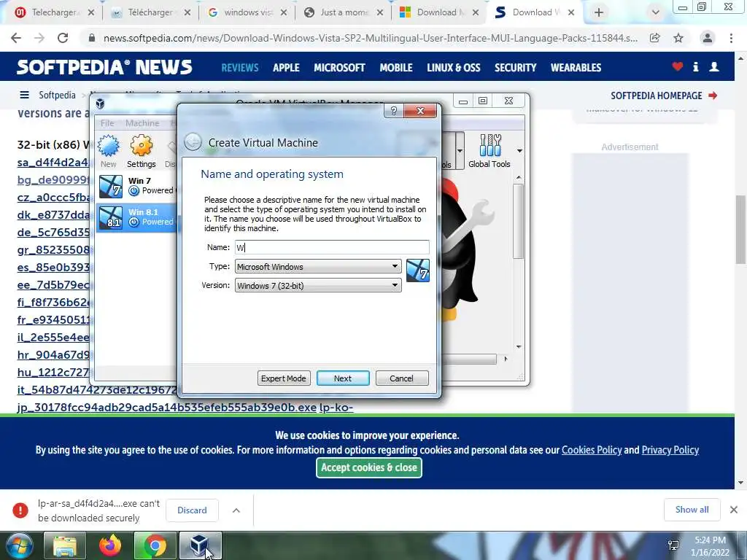The width and height of the screenshot is (747, 560).
Task: Accept cookies & close the banner
Action: pos(368,467)
